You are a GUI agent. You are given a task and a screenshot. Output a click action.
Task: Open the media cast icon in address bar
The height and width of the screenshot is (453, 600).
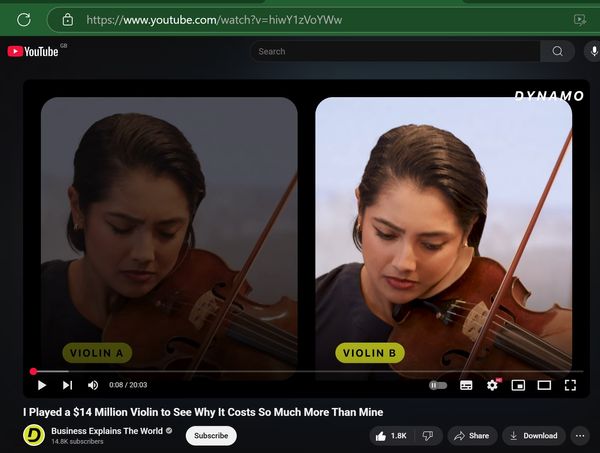580,20
